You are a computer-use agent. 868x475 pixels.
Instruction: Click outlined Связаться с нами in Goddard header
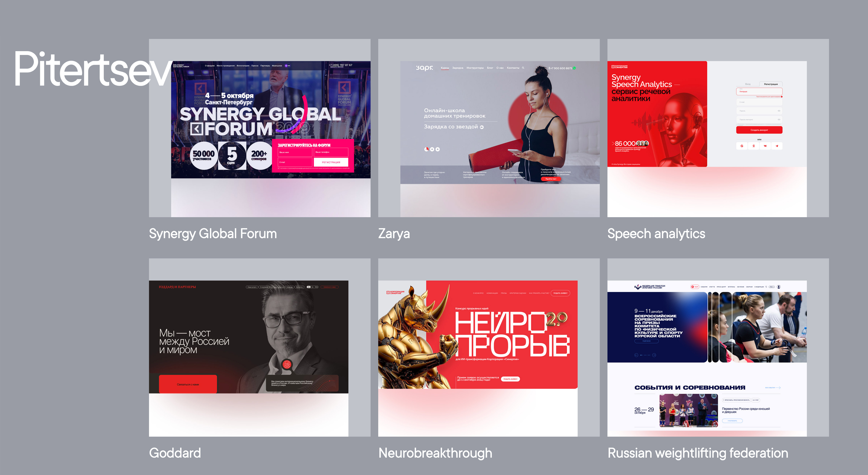pos(330,287)
